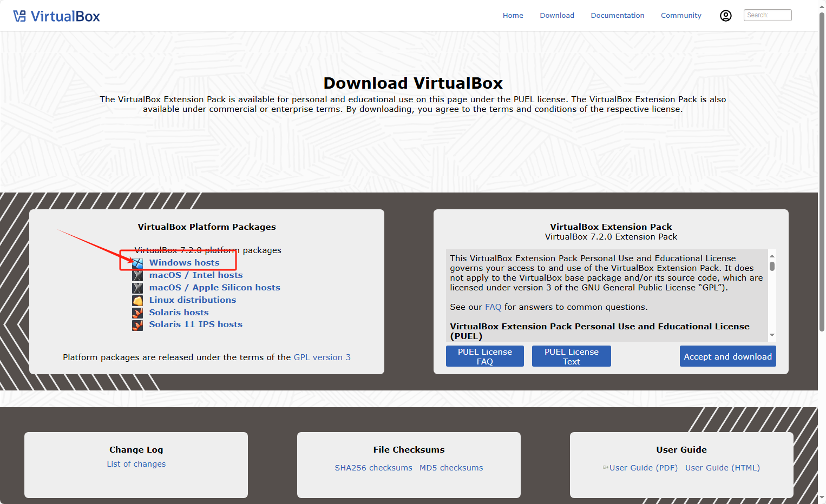Open the user account icon

click(x=726, y=16)
